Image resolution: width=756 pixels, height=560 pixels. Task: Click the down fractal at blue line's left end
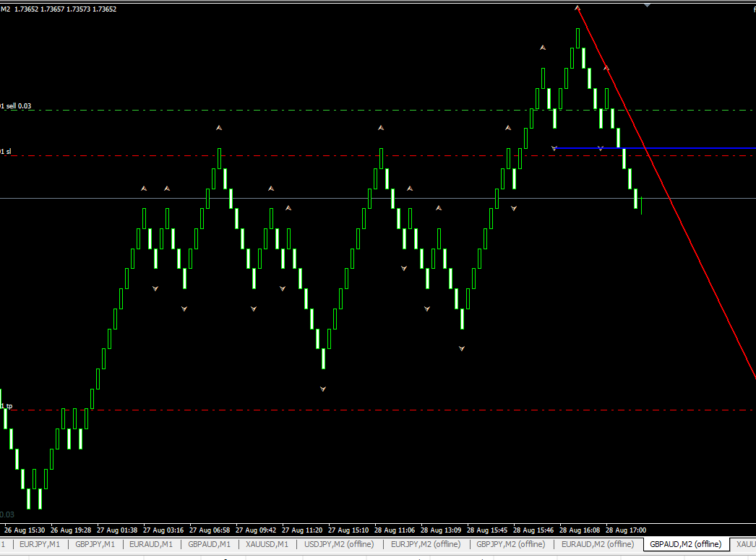(554, 148)
